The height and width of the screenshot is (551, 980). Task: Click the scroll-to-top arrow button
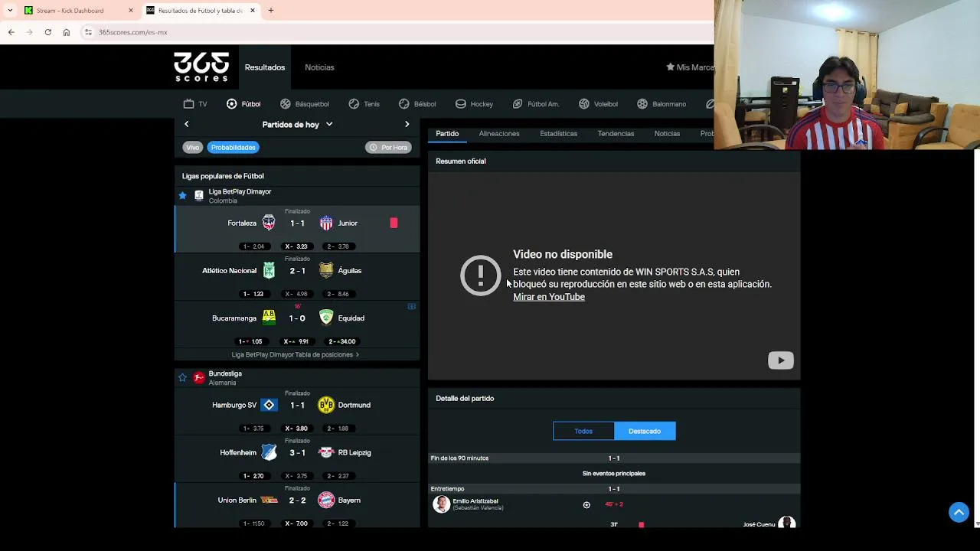[x=959, y=512]
